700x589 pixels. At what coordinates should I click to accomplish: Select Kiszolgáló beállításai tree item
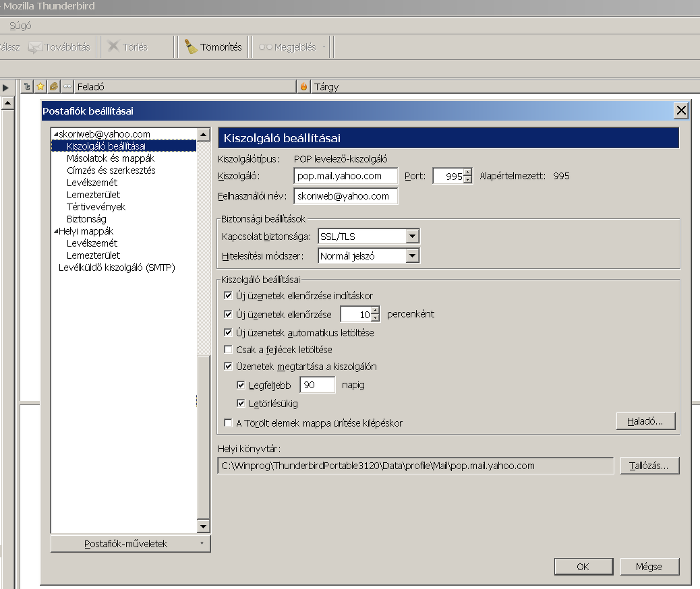(x=123, y=146)
